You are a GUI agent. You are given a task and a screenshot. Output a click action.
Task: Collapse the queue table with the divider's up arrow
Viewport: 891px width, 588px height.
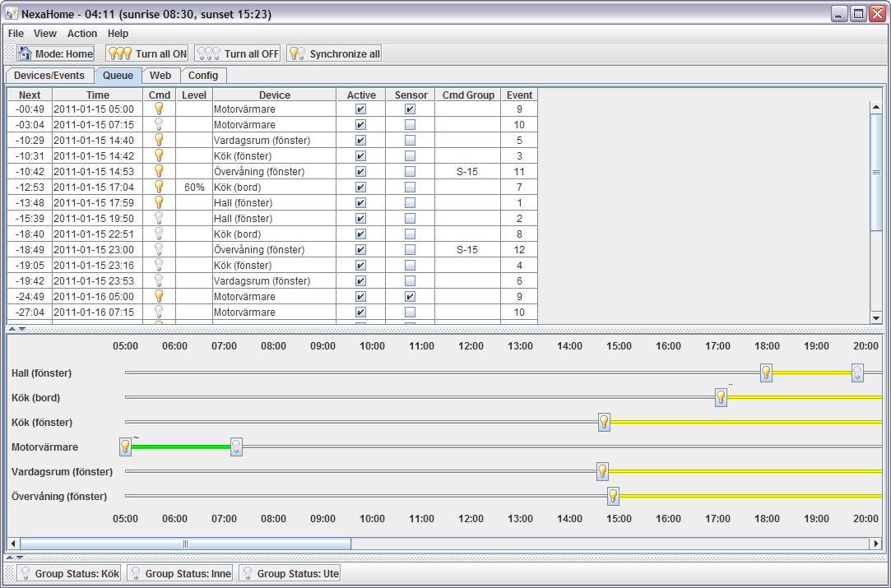[x=12, y=329]
